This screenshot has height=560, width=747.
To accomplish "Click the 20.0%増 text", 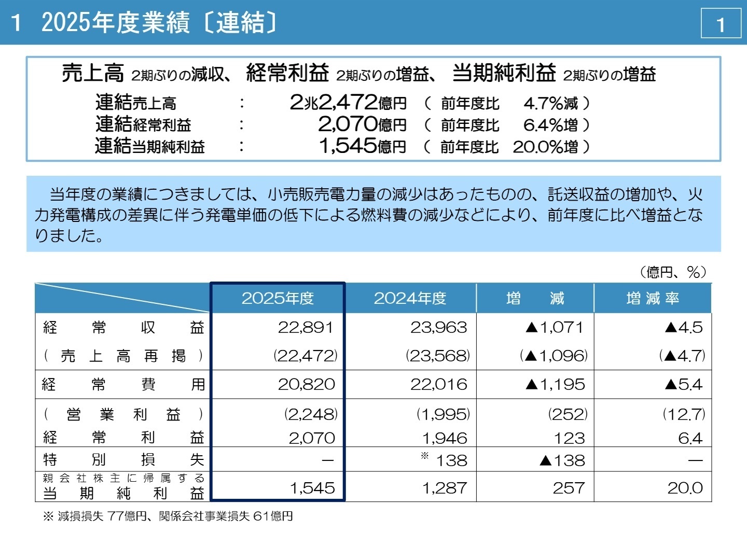I will click(x=545, y=147).
